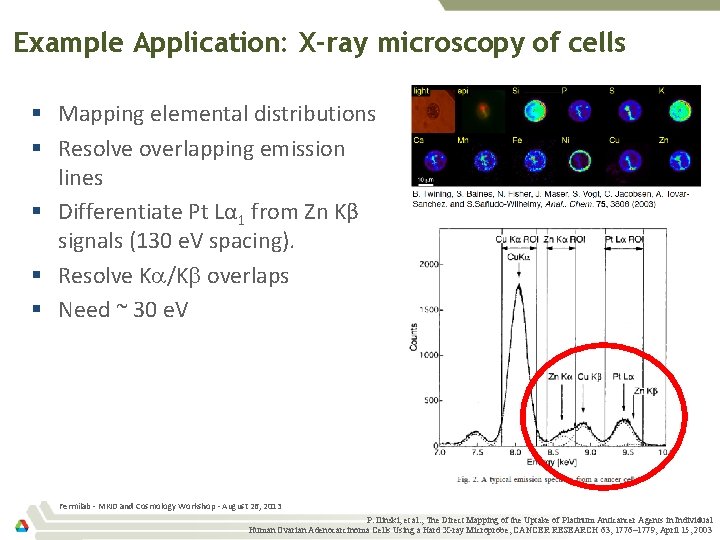
Task: Click the 7.5 tick on energy axis
Action: coord(477,452)
